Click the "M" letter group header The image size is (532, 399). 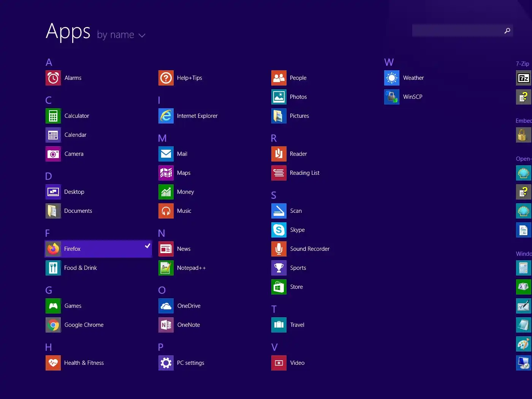coord(162,138)
